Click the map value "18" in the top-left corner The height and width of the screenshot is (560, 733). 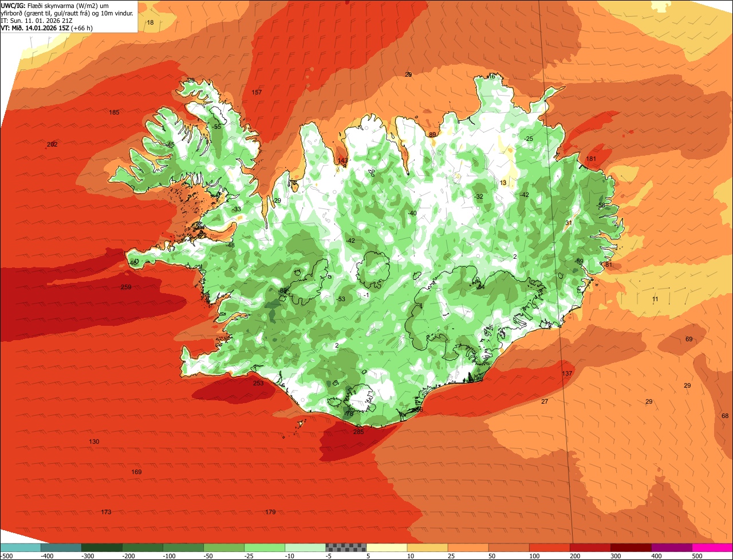(x=150, y=22)
